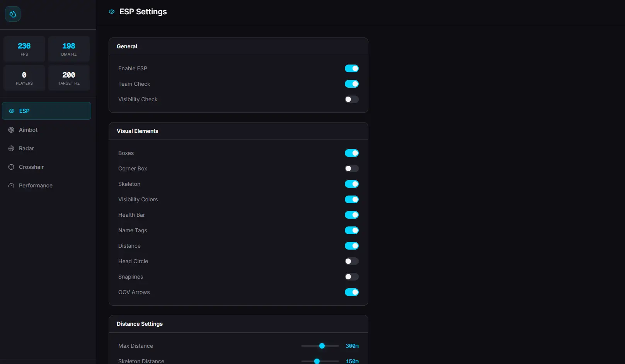The image size is (625, 364).
Task: Open the Aimbot menu item
Action: pos(28,130)
